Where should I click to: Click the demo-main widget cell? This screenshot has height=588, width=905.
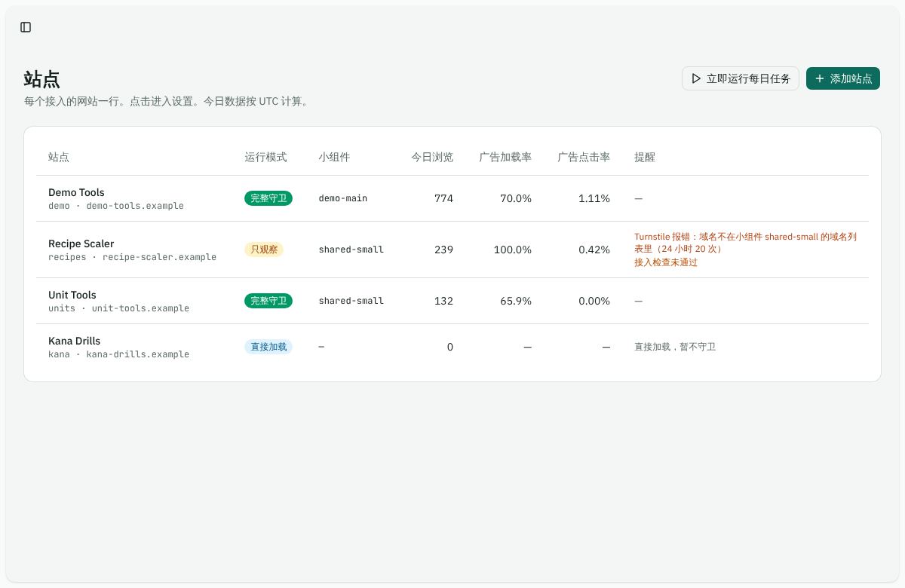coord(343,198)
